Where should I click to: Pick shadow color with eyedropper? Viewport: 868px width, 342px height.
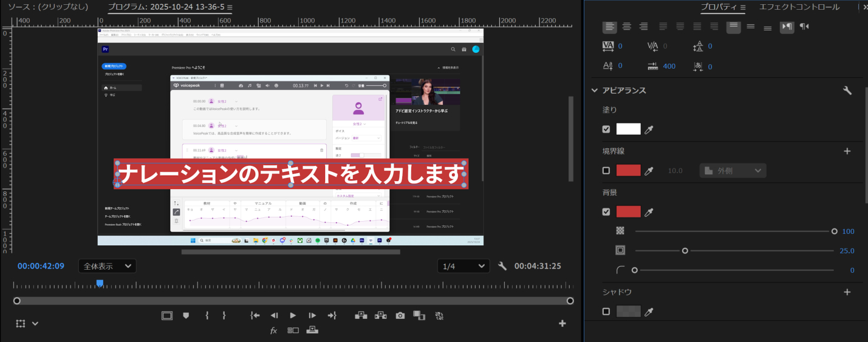pyautogui.click(x=649, y=312)
